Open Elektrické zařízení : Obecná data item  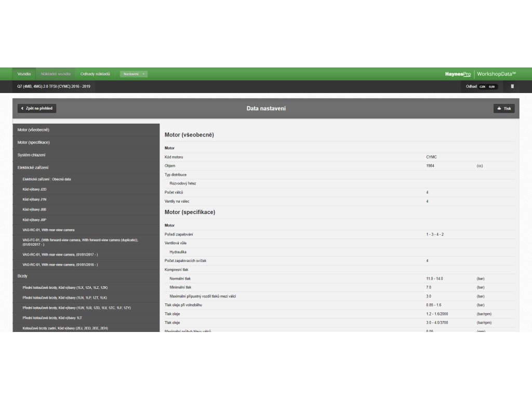click(x=47, y=179)
